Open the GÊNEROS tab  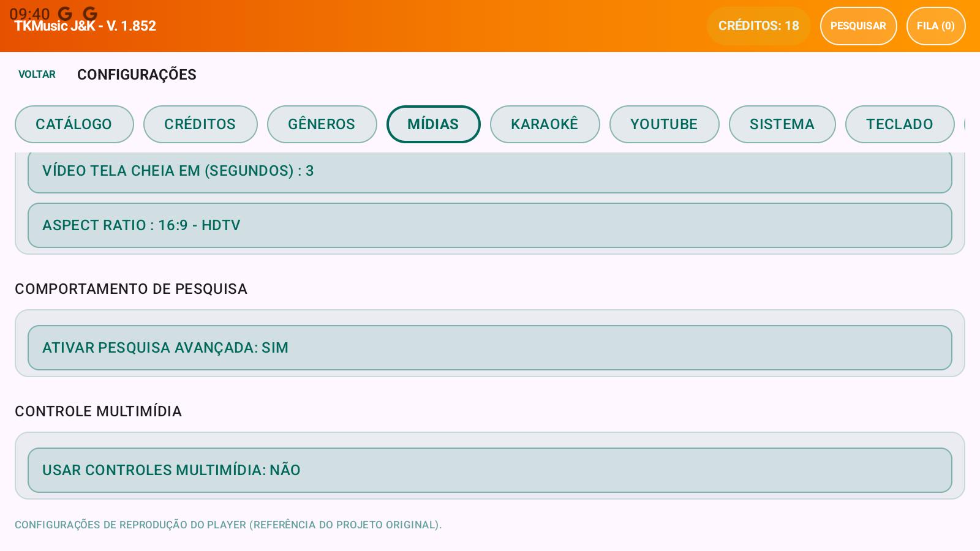[322, 124]
